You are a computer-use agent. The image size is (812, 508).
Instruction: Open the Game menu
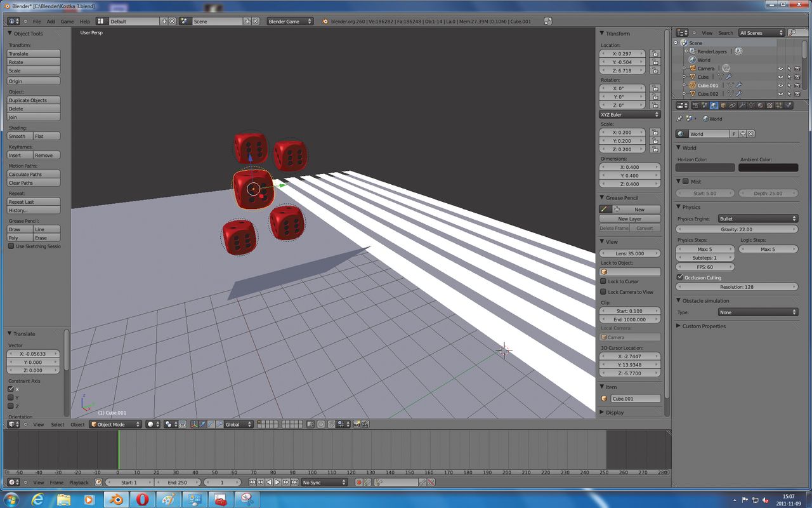67,22
